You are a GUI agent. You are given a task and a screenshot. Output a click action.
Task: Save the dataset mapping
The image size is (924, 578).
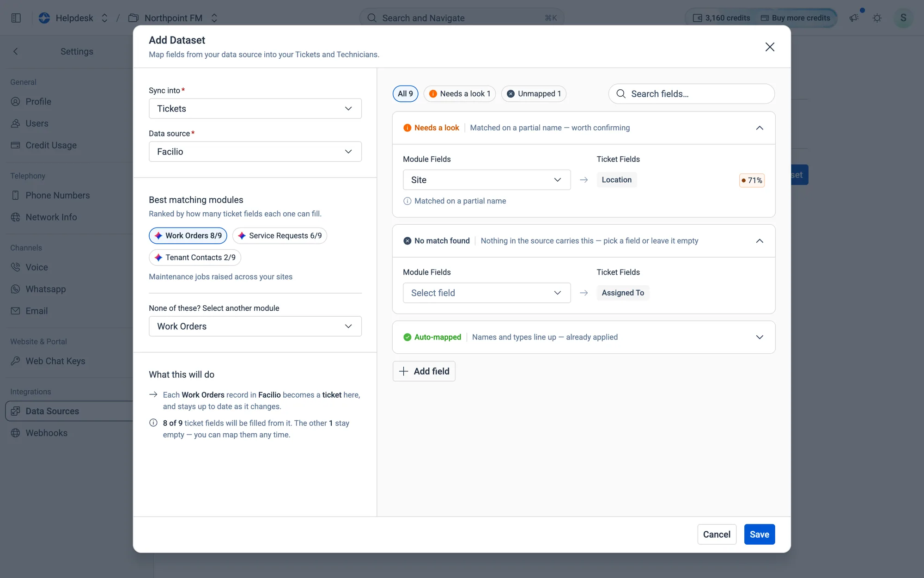(759, 535)
